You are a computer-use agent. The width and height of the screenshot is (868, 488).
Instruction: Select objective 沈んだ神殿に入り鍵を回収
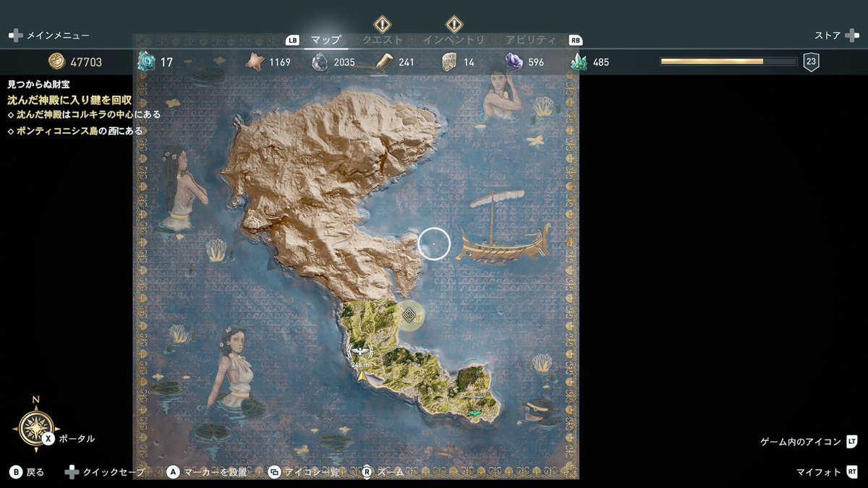coord(69,100)
